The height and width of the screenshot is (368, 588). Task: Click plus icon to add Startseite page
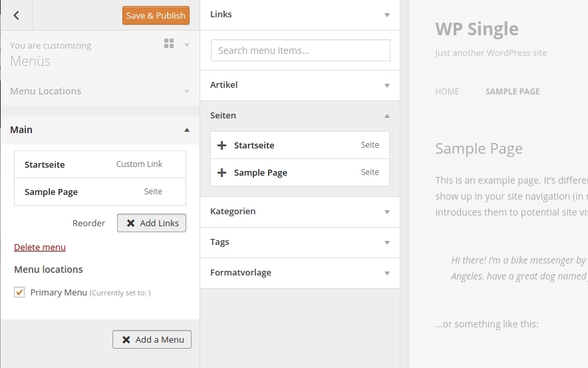coord(221,145)
